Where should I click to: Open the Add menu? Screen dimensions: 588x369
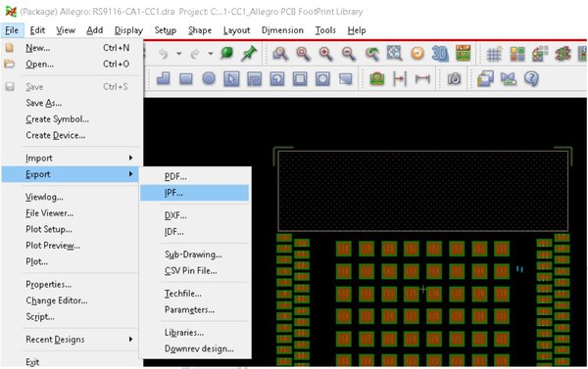[94, 30]
